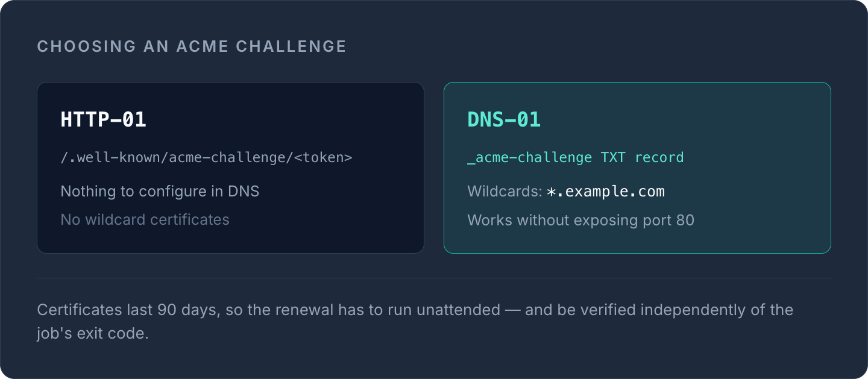Select the _acme-challenge TXT record line
Viewport: 868px width, 379px height.
click(576, 158)
